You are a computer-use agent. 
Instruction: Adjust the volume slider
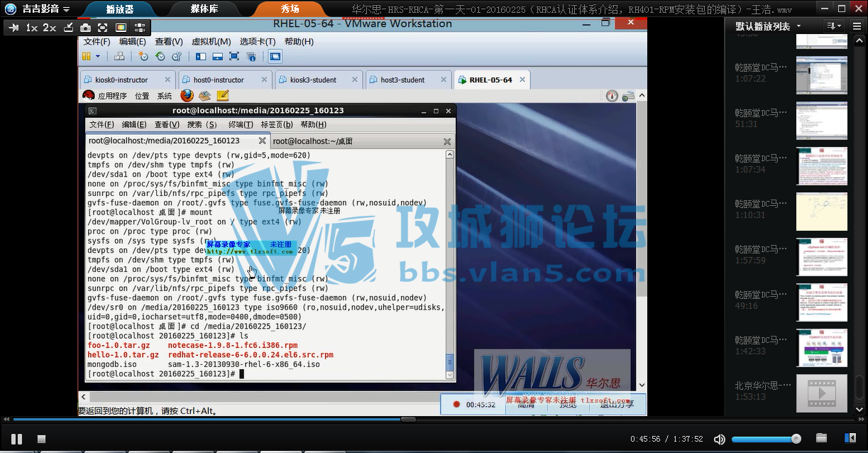click(x=767, y=439)
